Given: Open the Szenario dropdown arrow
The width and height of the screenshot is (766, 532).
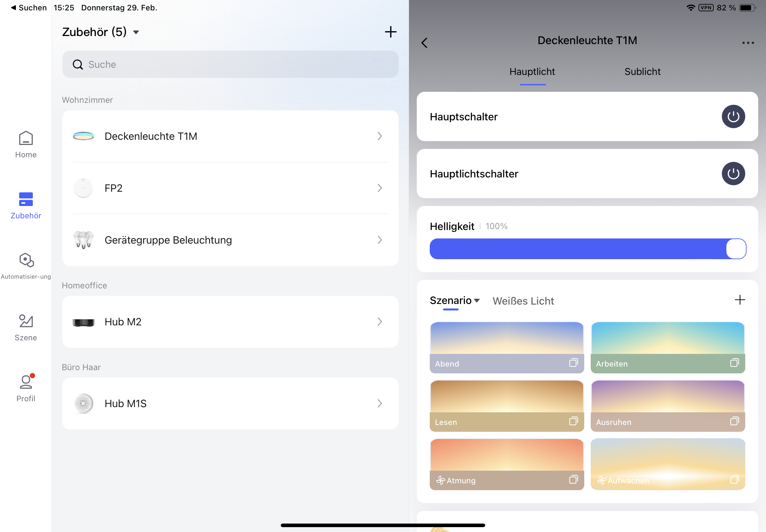Looking at the screenshot, I should tap(477, 300).
